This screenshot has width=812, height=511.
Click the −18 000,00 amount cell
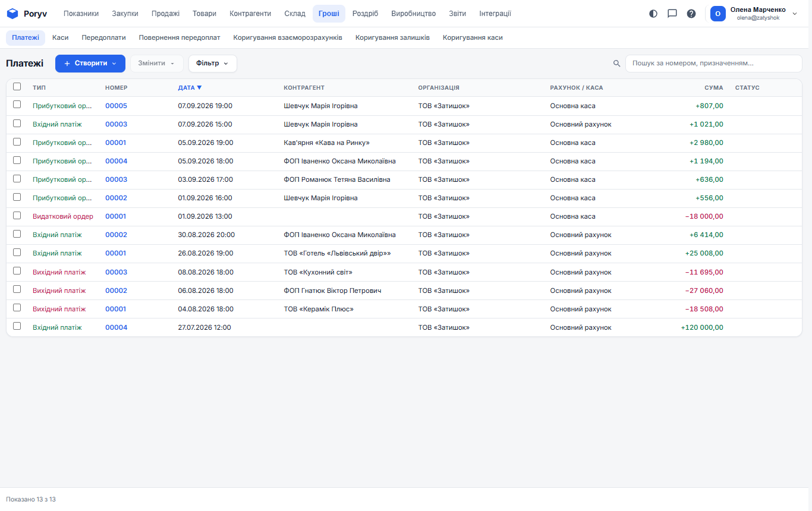tap(704, 216)
